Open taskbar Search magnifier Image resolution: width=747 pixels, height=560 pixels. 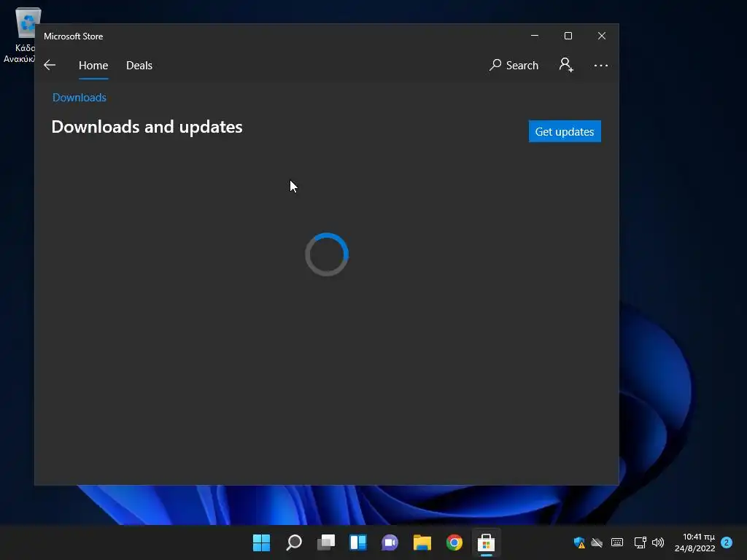pos(293,542)
